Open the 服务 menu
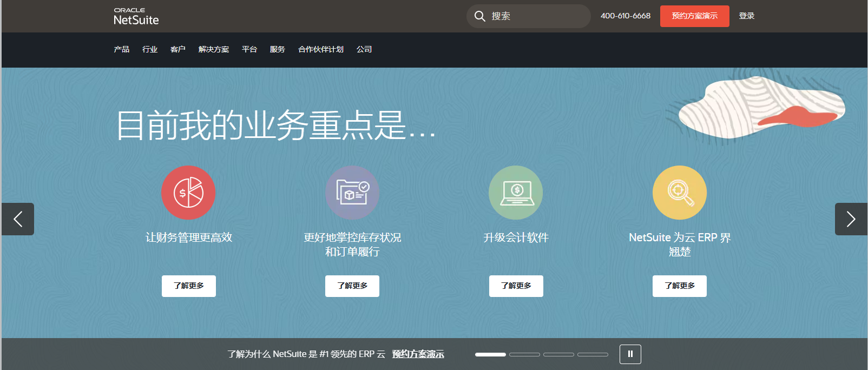Screen dimensions: 868x370 (x=278, y=49)
